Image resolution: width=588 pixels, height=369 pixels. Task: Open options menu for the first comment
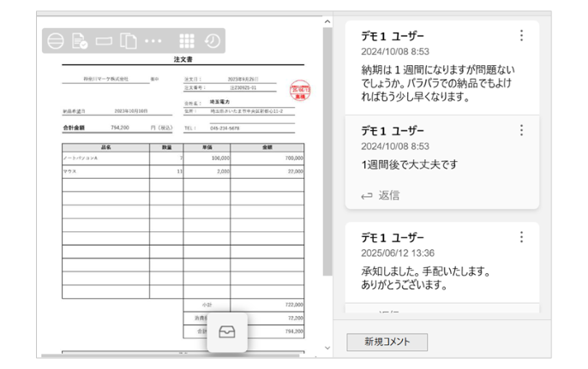pos(521,35)
